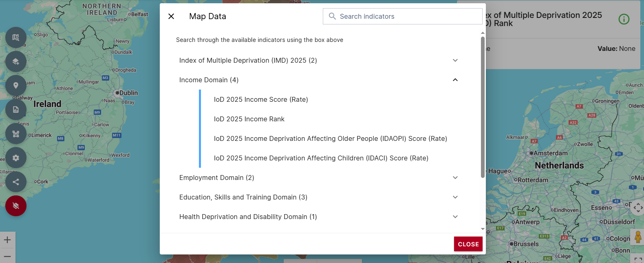Toggle fullscreen map view icon

[x=638, y=259]
